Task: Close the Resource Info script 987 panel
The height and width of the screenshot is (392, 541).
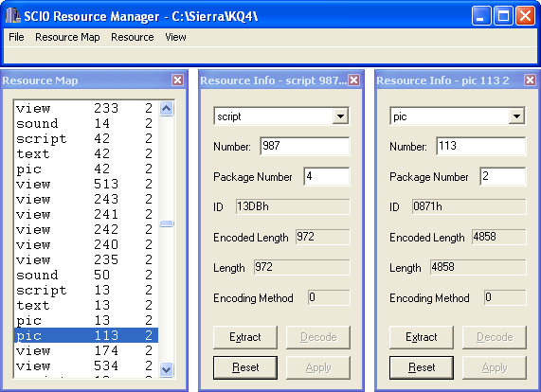Action: tap(353, 80)
